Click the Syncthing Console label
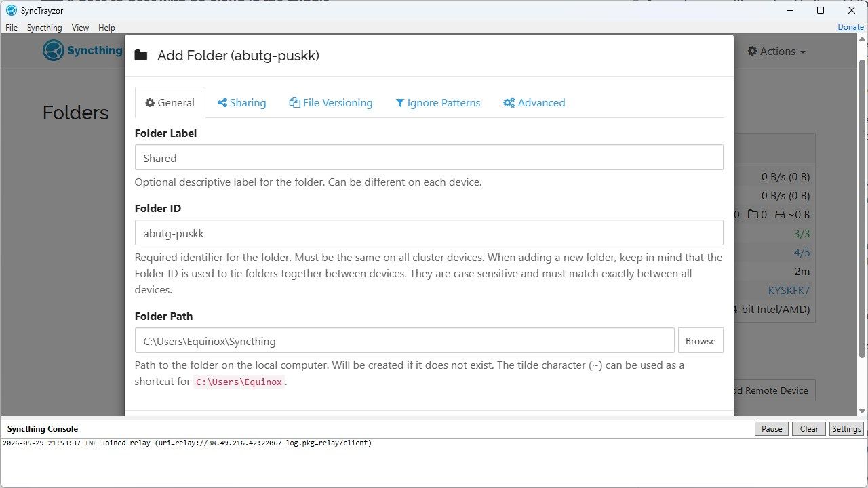The height and width of the screenshot is (488, 868). point(43,429)
